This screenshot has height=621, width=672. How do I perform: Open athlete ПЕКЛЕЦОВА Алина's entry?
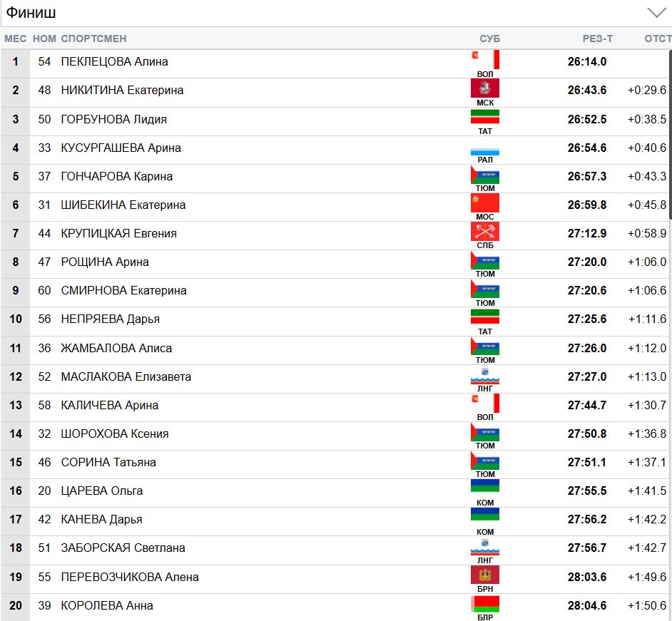coord(115,62)
